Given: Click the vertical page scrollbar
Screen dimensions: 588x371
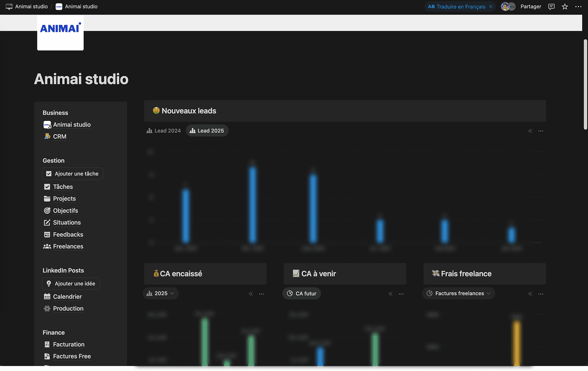Looking at the screenshot, I should 585,85.
